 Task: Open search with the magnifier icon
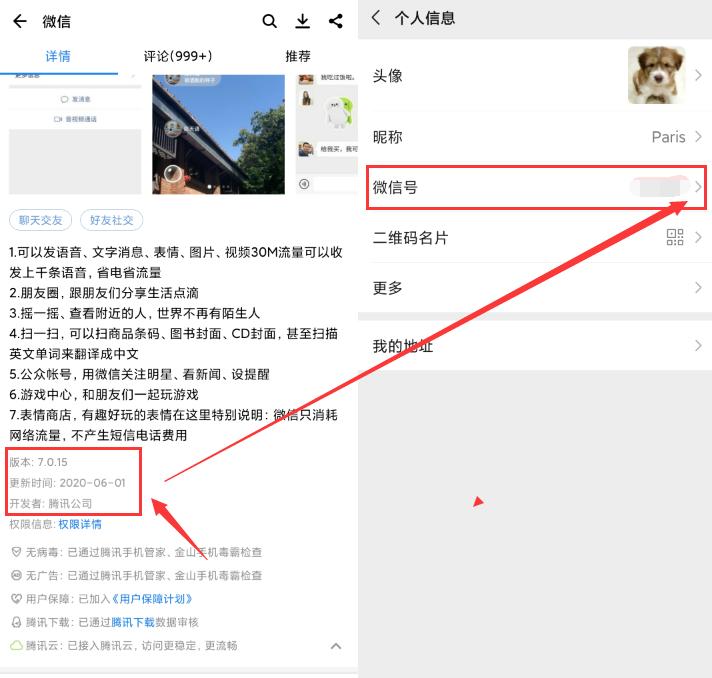pyautogui.click(x=269, y=21)
